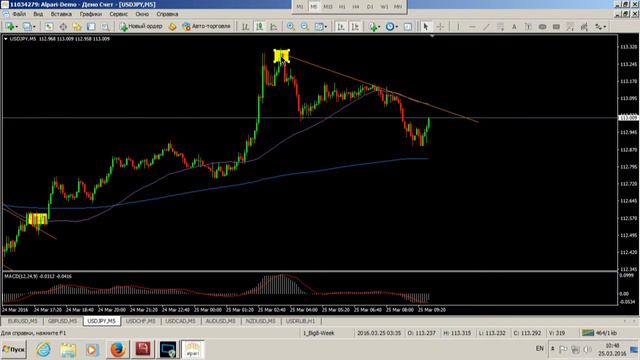Open the MetaEditor gold icon
The height and width of the screenshot is (360, 640).
point(172,27)
